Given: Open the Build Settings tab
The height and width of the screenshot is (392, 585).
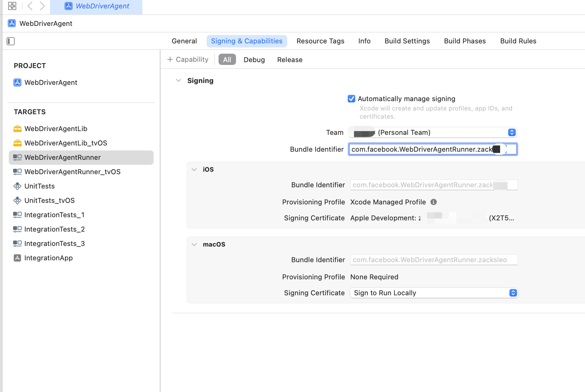Looking at the screenshot, I should (x=407, y=41).
